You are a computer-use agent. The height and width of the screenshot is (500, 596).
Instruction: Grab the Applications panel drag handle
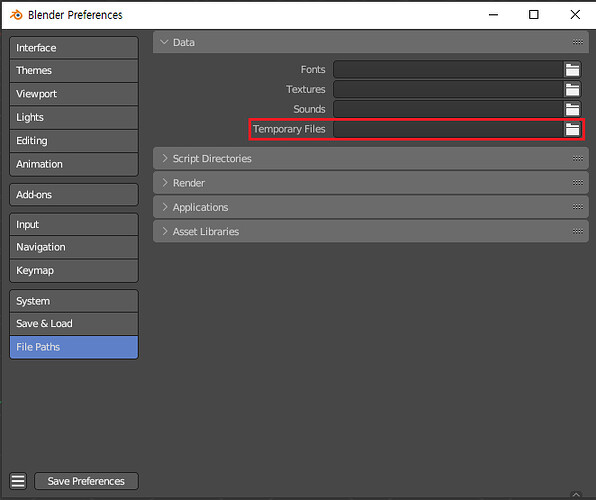578,207
